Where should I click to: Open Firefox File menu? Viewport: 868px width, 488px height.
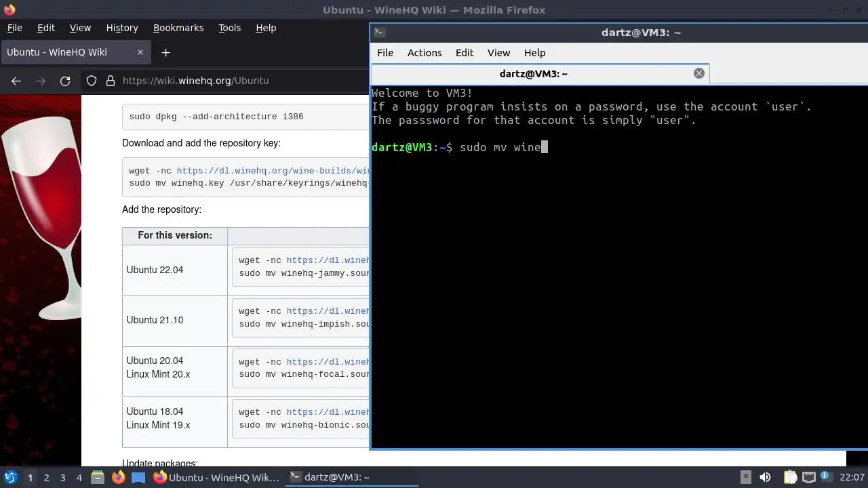pos(14,28)
